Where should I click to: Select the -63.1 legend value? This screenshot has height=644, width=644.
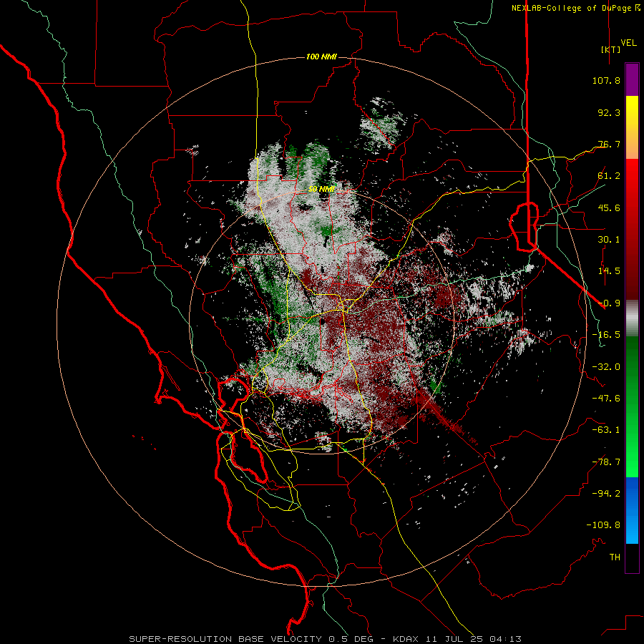(x=606, y=430)
